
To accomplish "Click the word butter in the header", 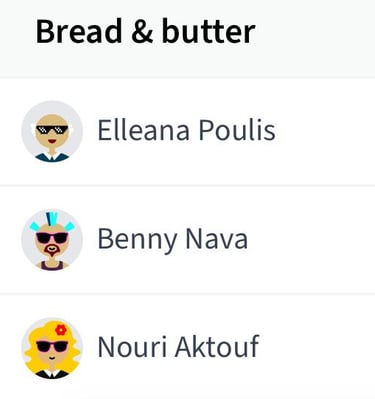I will 209,32.
